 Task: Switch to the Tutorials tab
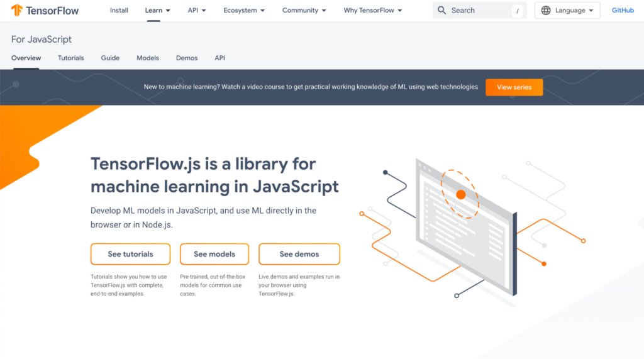click(70, 58)
